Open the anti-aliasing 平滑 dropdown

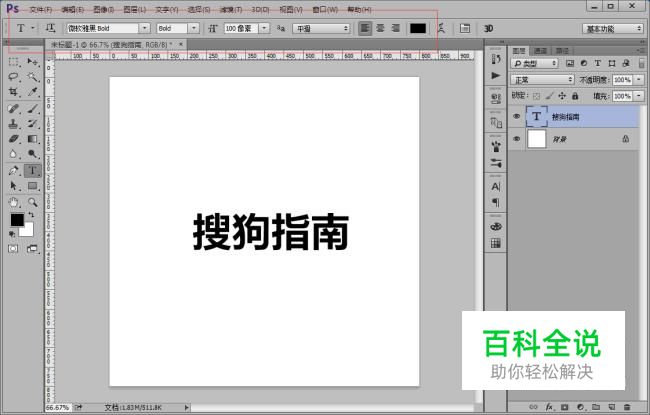[321, 29]
